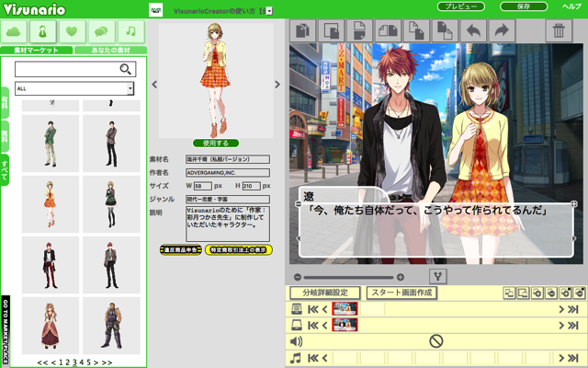Delete with the trash can icon
The height and width of the screenshot is (368, 588).
click(x=558, y=31)
